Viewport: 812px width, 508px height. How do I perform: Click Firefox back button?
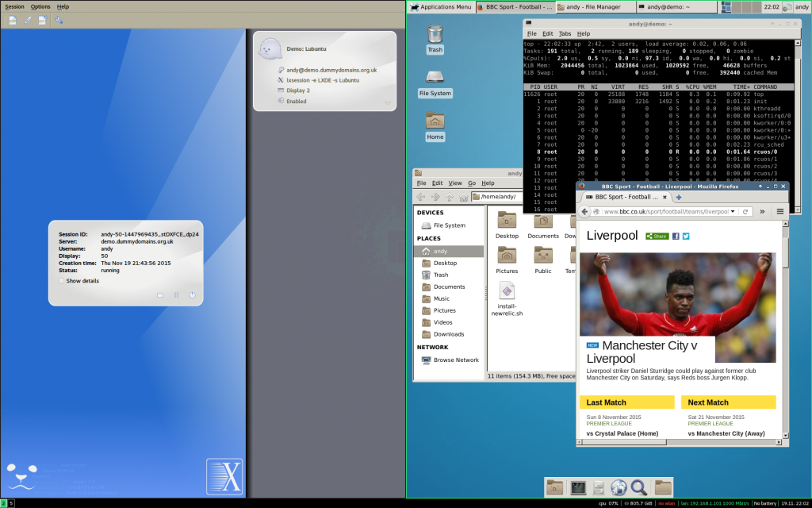(x=584, y=211)
